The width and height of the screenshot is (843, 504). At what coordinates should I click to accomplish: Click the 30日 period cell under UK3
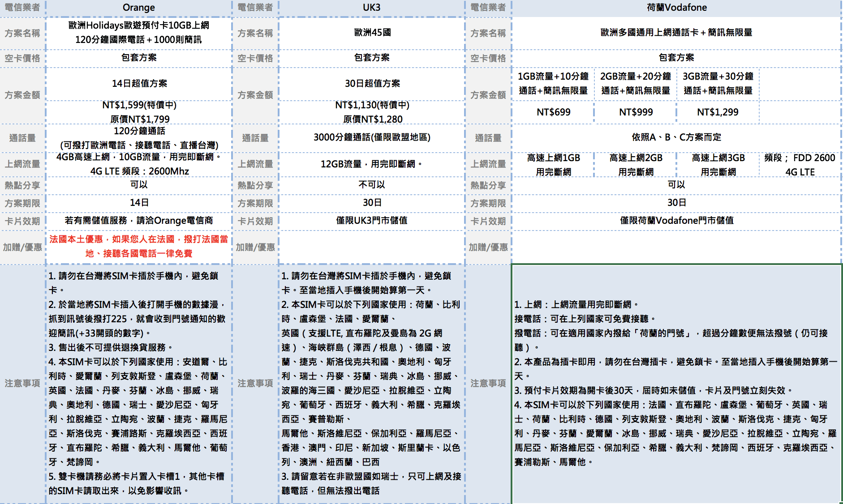[372, 203]
